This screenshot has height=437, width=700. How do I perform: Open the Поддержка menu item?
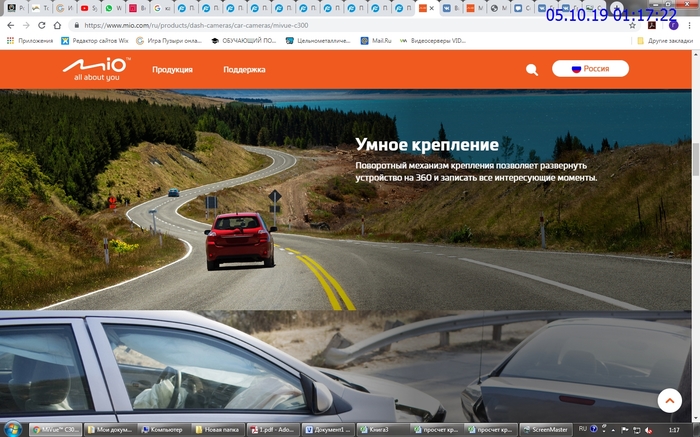tap(244, 70)
